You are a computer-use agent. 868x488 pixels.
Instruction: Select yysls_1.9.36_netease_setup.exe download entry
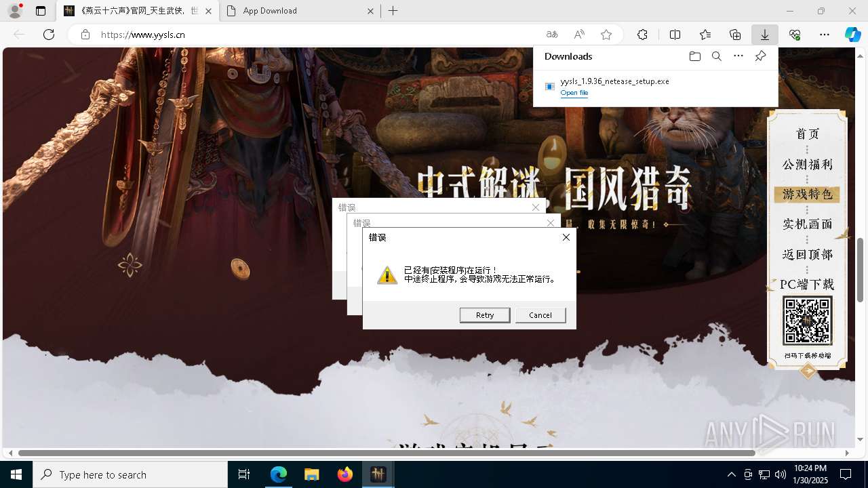(656, 87)
